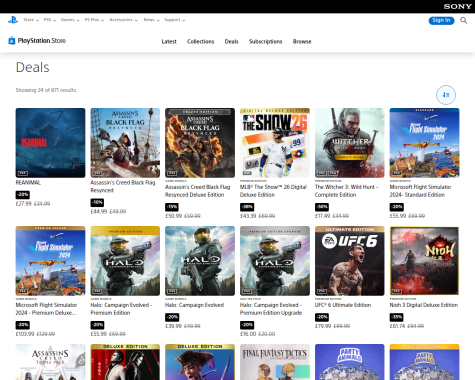Image resolution: width=475 pixels, height=380 pixels.
Task: Open the search magnifier icon
Action: point(463,21)
